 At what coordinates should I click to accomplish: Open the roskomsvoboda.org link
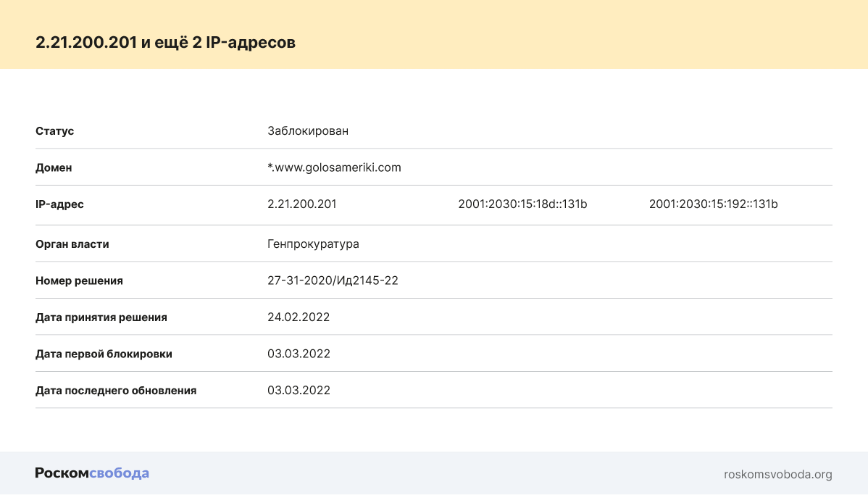tap(777, 475)
